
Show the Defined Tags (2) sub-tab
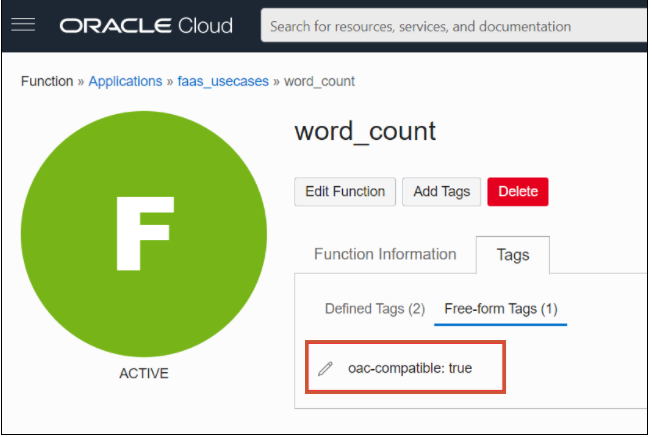(x=375, y=309)
